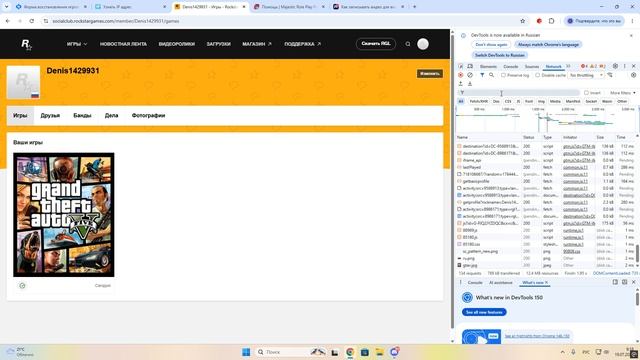640x360 pixels.
Task: Select the Manifest filter chip
Action: [x=573, y=101]
